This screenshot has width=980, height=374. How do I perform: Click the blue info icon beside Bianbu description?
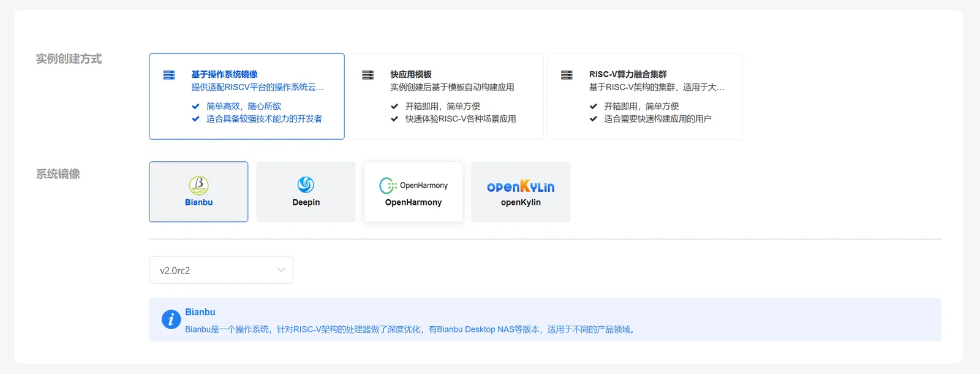pos(171,319)
